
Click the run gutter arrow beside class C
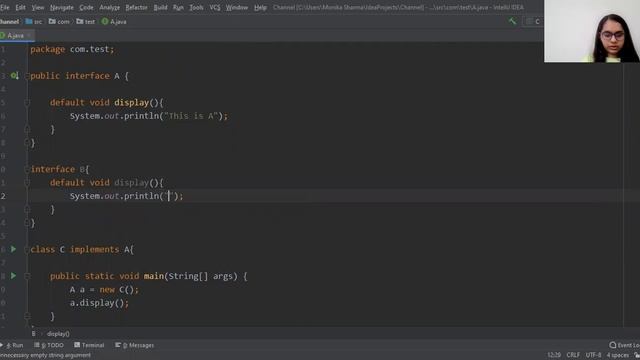(x=13, y=249)
